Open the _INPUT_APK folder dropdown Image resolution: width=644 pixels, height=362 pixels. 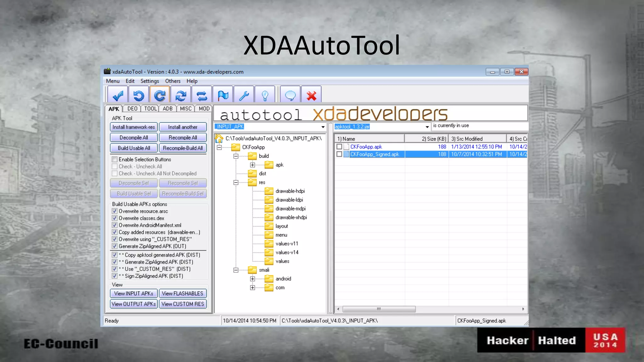tap(323, 127)
